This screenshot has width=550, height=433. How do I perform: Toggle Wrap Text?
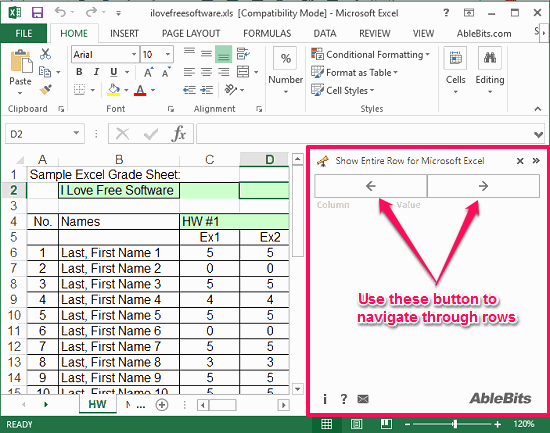click(x=243, y=53)
